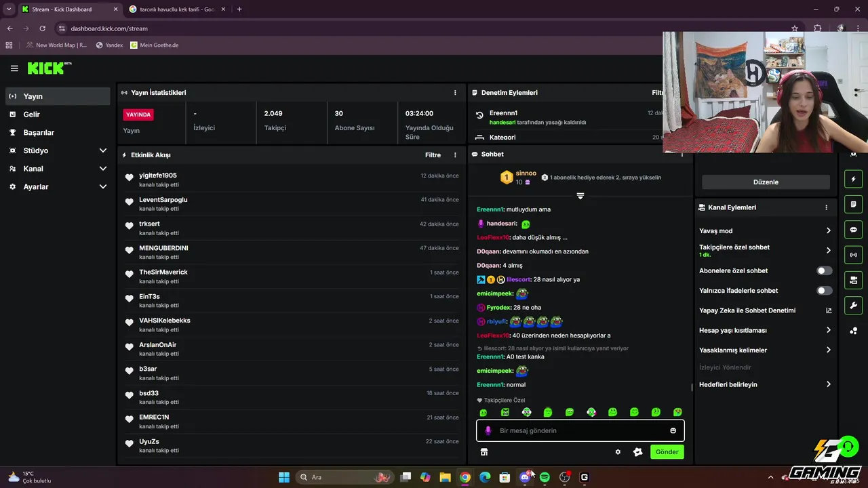Click the jump-to-latest arrow under the leaderboard
Screen dimensions: 868x488
tap(580, 196)
